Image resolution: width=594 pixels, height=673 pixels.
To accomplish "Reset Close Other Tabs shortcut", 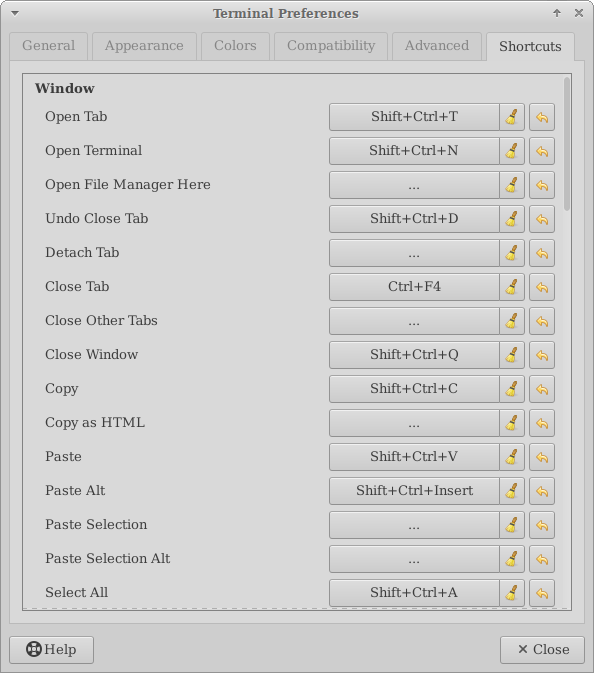I will (542, 321).
